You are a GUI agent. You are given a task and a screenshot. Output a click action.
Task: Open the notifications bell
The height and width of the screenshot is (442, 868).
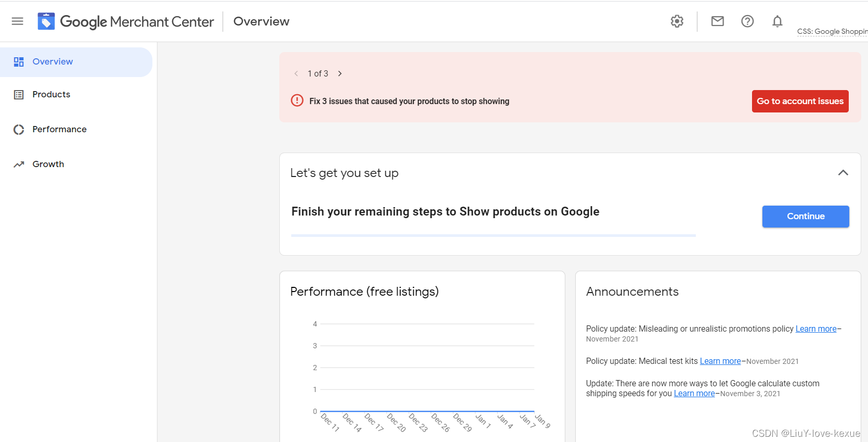coord(777,21)
